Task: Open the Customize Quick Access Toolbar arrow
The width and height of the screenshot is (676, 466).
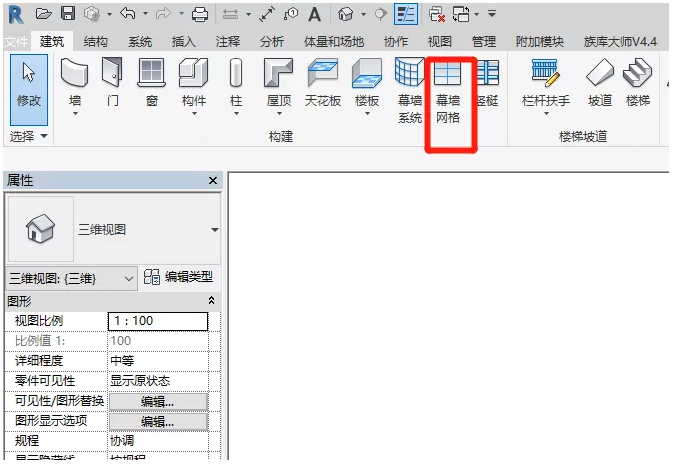Action: click(492, 14)
